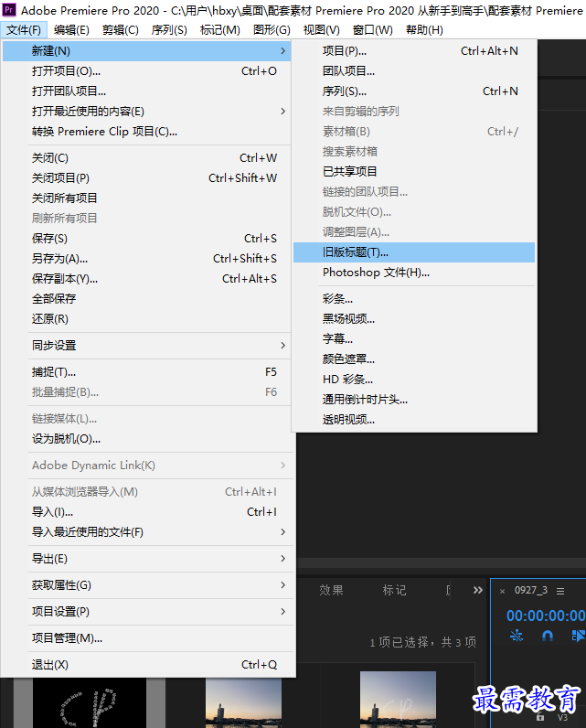Open the 文件(F) menu
Viewport: 586px width, 728px height.
click(x=24, y=30)
